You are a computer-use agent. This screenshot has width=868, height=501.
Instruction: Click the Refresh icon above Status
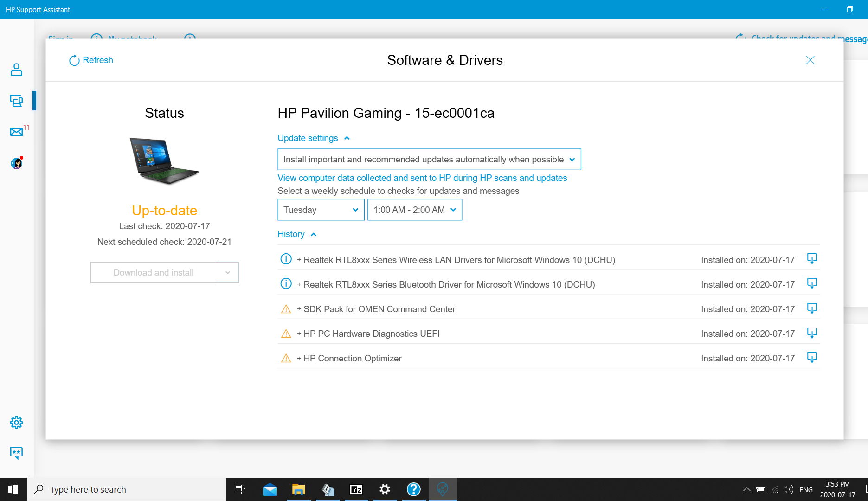74,60
